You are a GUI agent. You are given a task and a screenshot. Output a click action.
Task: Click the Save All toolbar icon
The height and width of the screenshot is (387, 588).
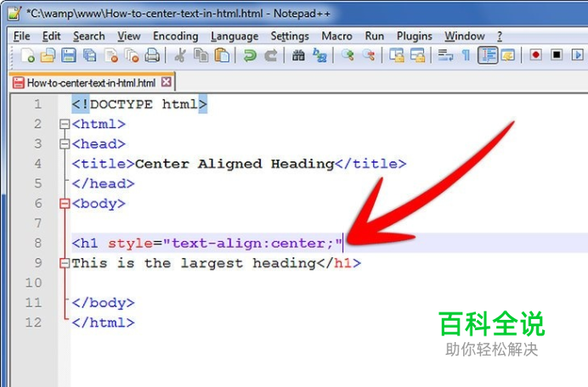click(89, 55)
